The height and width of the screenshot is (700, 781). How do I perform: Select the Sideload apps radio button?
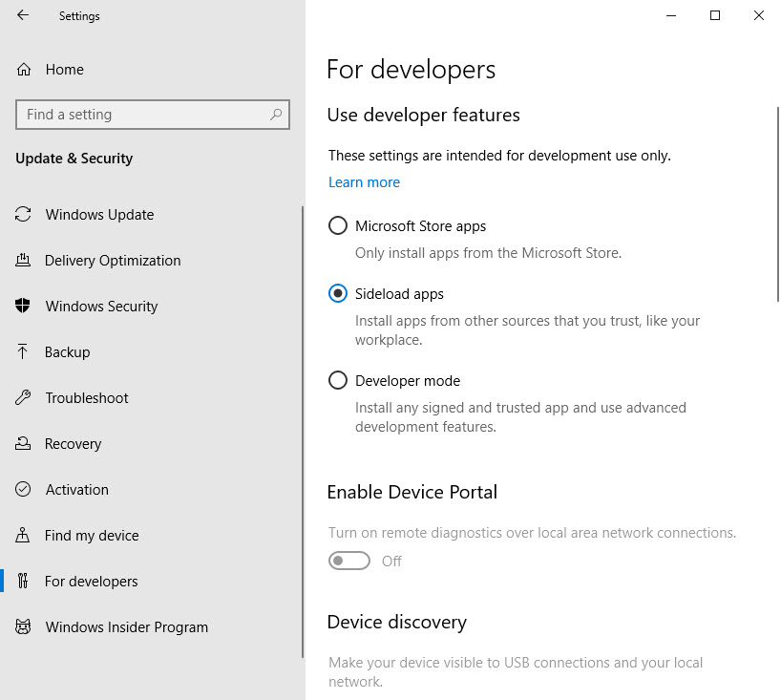pyautogui.click(x=337, y=293)
